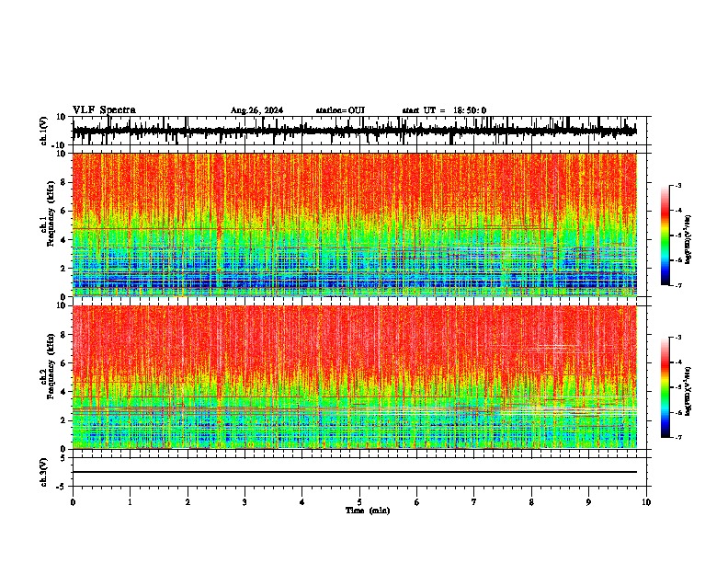The height and width of the screenshot is (563, 728).
Task: Click inside the ch.1 spectrogram panel
Action: coord(354,224)
